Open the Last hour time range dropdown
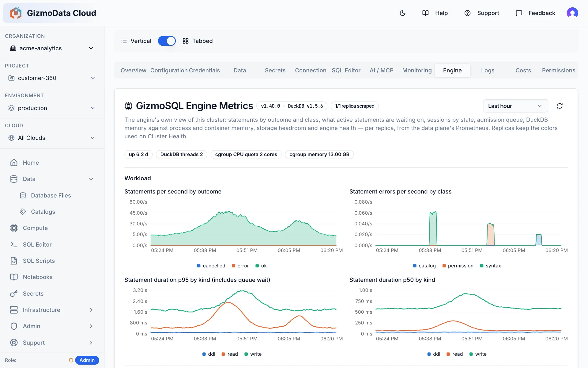This screenshot has height=368, width=588. 515,106
